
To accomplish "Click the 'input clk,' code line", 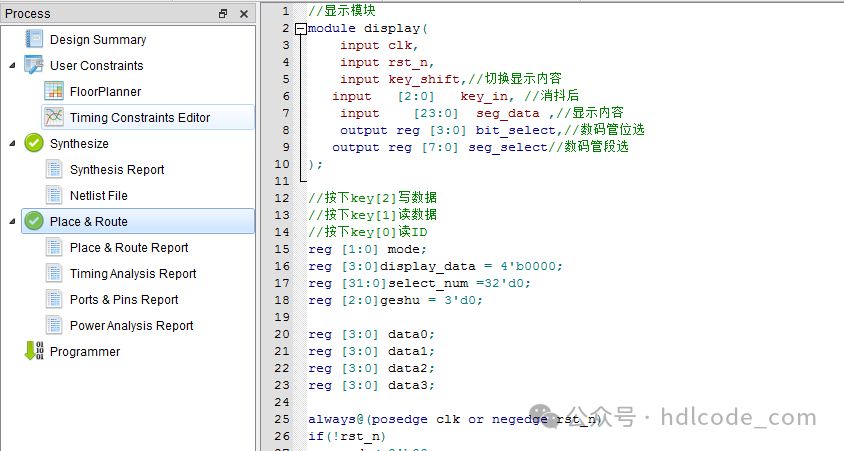I will (379, 45).
